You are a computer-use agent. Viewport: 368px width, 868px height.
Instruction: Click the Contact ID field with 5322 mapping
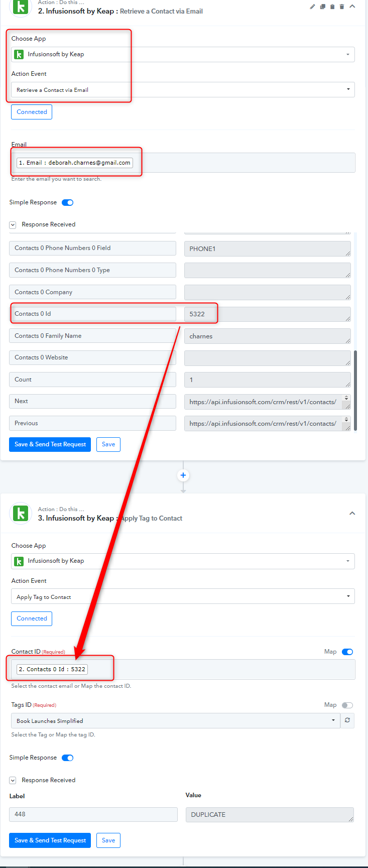[183, 669]
